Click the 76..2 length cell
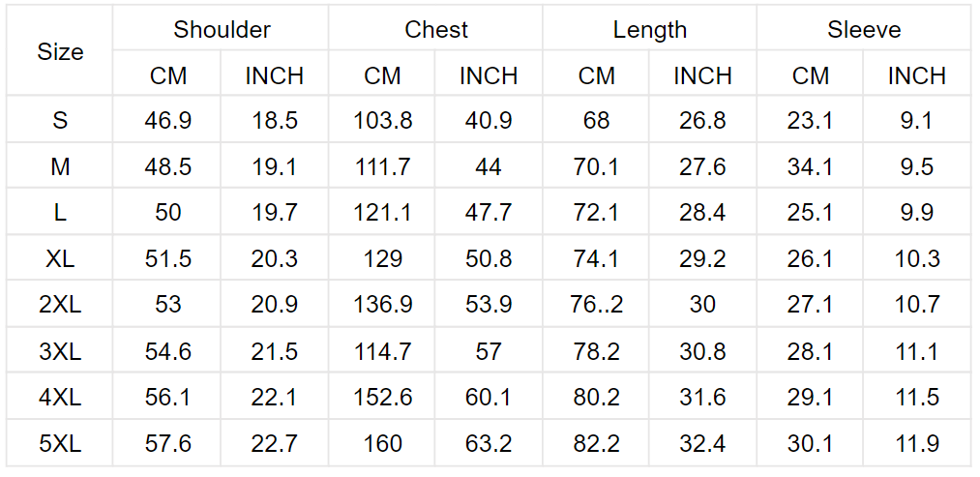980x477 pixels. pyautogui.click(x=596, y=304)
